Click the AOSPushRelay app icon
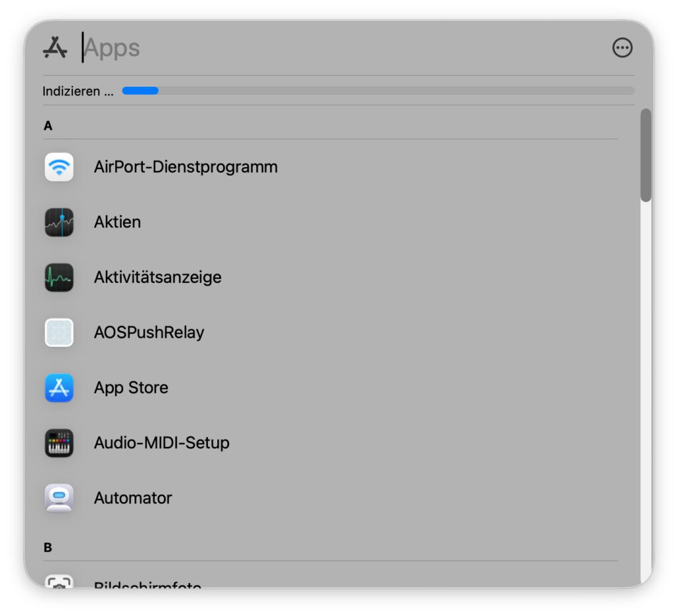Image resolution: width=678 pixels, height=616 pixels. pyautogui.click(x=59, y=333)
